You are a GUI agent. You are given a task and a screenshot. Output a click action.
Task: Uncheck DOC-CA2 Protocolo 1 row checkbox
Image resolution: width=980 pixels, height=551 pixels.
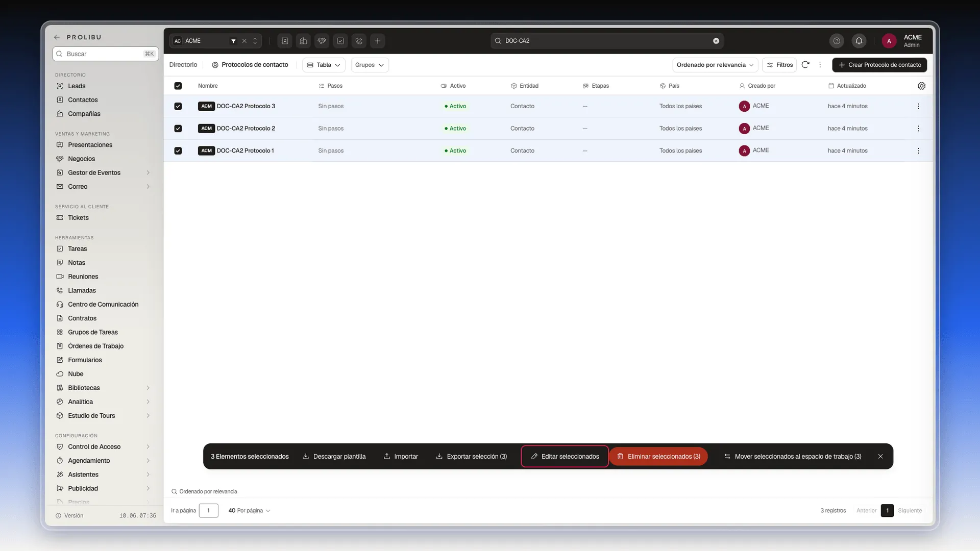coord(178,151)
